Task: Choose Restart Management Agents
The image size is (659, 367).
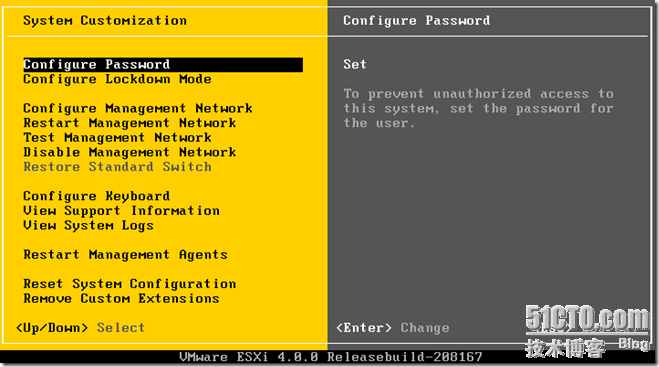Action: pyautogui.click(x=125, y=255)
